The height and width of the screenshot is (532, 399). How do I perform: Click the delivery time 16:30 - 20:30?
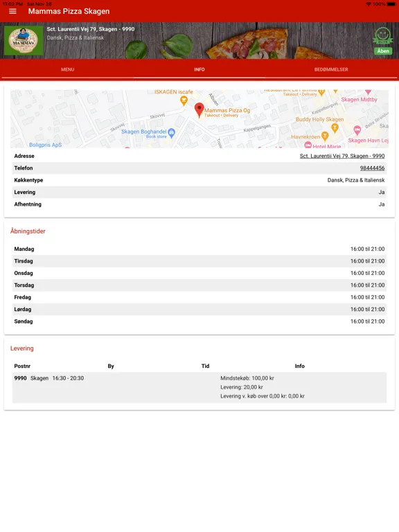(x=68, y=378)
